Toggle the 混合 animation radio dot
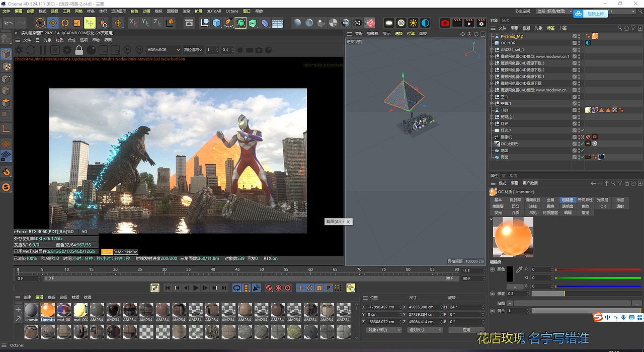This screenshot has width=644, height=352. click(492, 311)
